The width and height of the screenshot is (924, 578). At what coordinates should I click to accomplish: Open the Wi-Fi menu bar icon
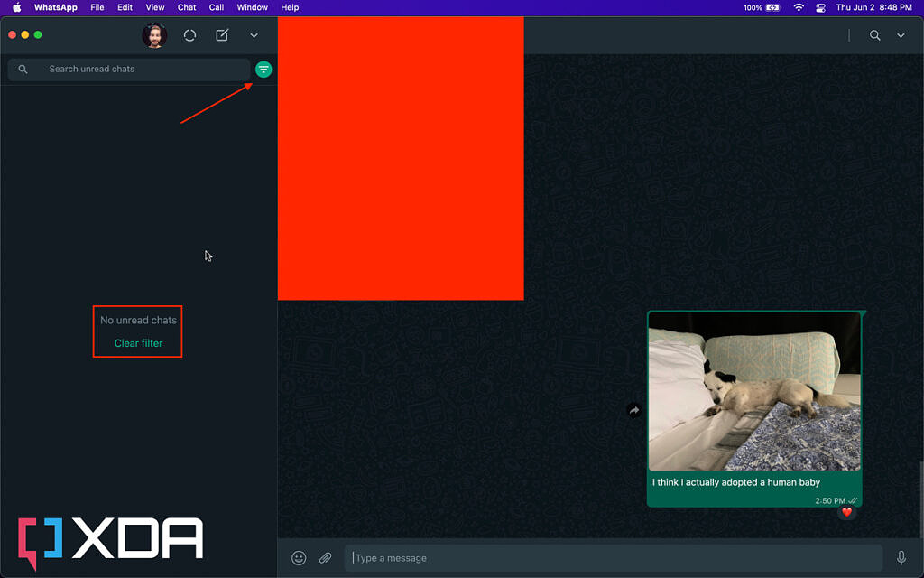tap(799, 7)
